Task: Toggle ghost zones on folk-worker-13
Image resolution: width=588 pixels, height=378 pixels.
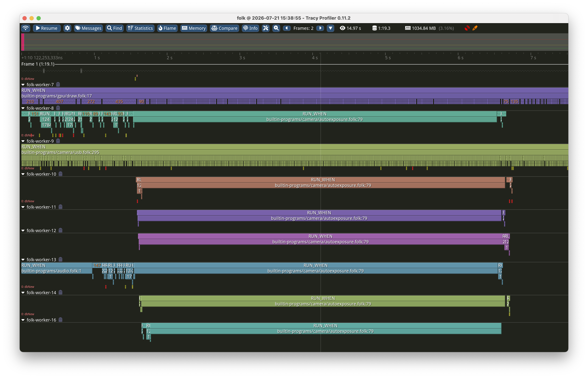Action: click(x=60, y=259)
